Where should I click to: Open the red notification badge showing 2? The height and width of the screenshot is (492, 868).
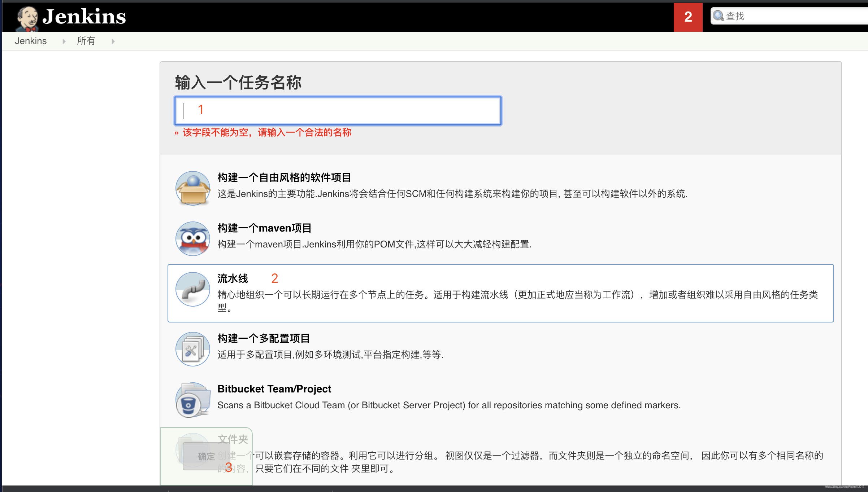coord(688,17)
